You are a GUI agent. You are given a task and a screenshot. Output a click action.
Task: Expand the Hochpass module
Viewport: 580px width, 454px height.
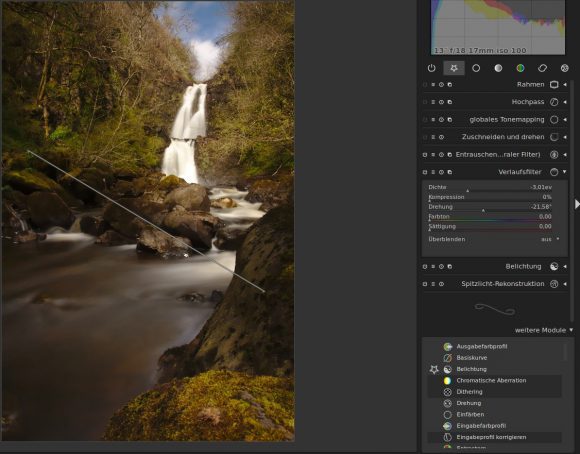(x=565, y=102)
